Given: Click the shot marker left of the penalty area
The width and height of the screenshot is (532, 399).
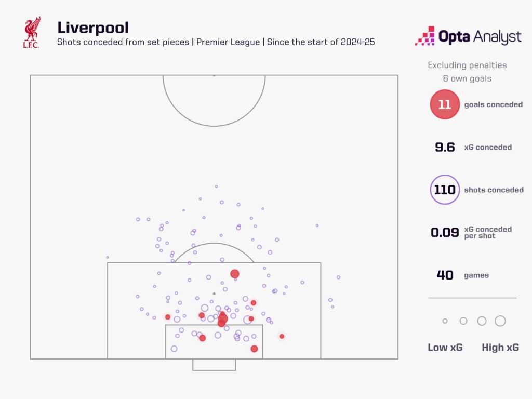Looking at the screenshot, I should (x=108, y=257).
